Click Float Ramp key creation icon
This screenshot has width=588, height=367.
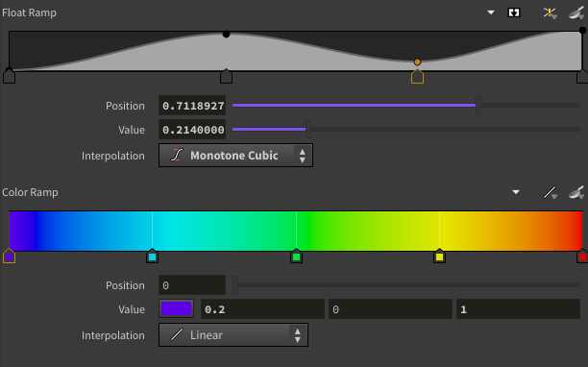pyautogui.click(x=550, y=13)
